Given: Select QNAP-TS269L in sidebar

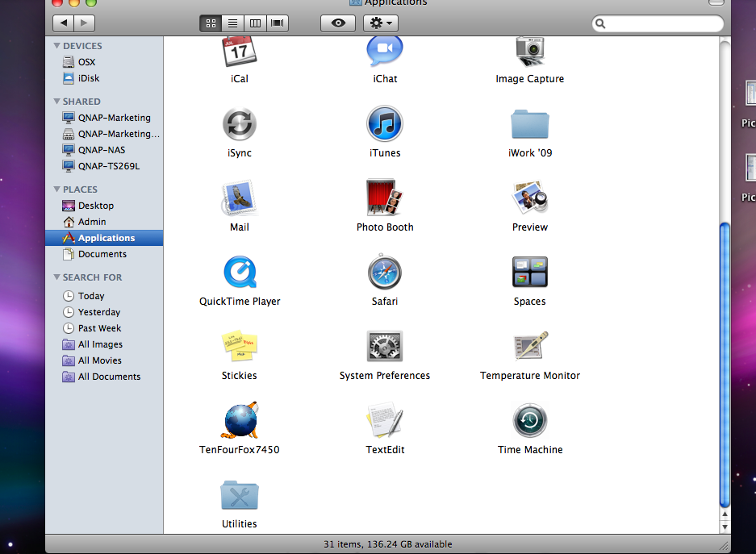Looking at the screenshot, I should point(104,166).
